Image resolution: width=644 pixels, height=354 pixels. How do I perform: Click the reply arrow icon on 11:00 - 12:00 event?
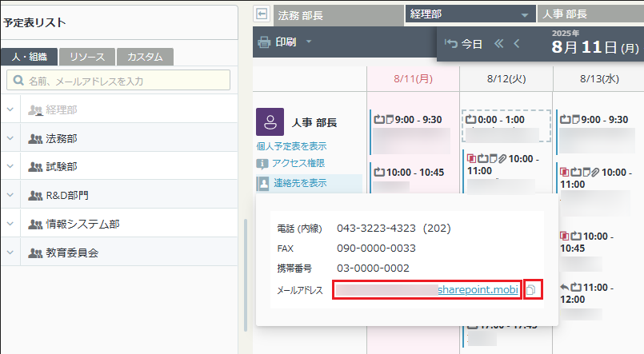point(565,287)
